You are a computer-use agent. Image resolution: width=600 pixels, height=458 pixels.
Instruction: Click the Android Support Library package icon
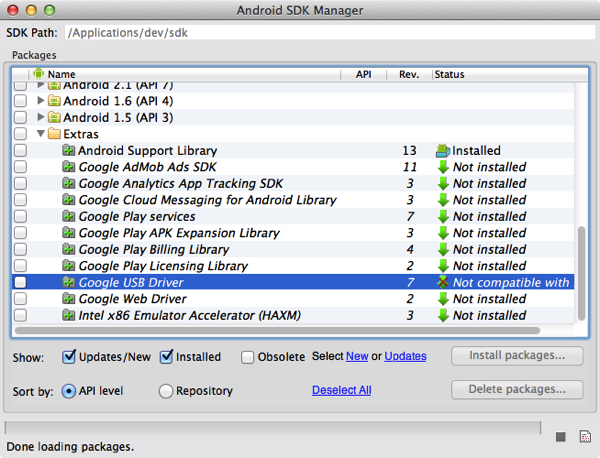tap(68, 150)
